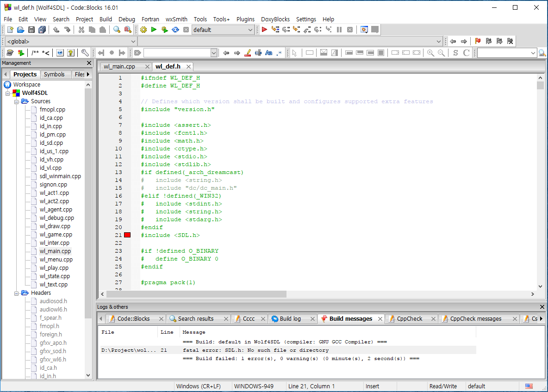
Task: Open the DoxyBlocks menu
Action: click(275, 19)
